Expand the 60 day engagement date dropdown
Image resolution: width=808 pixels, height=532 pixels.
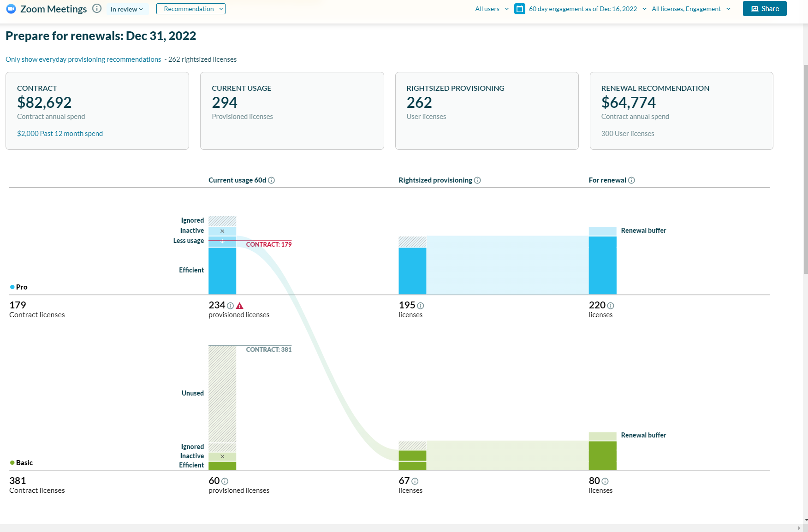587,9
